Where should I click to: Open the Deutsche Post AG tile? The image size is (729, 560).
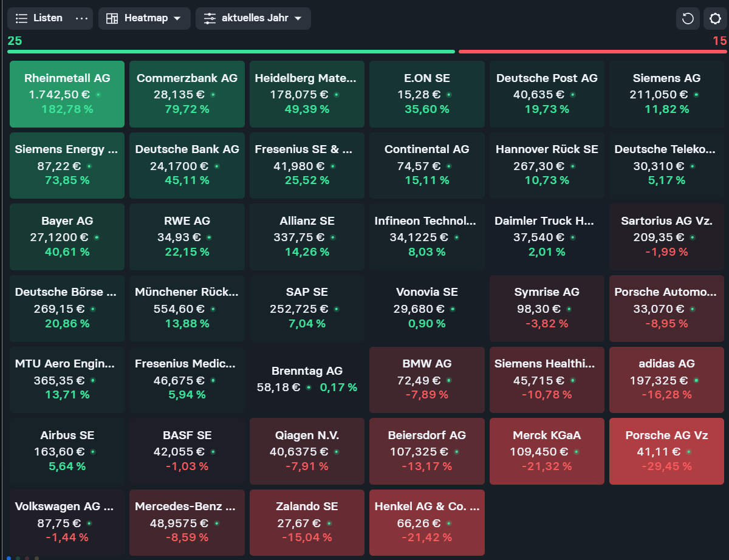coord(547,94)
